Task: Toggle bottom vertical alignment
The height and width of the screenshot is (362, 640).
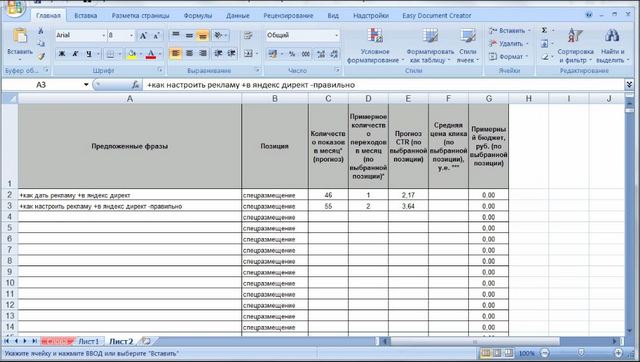Action: (x=202, y=36)
